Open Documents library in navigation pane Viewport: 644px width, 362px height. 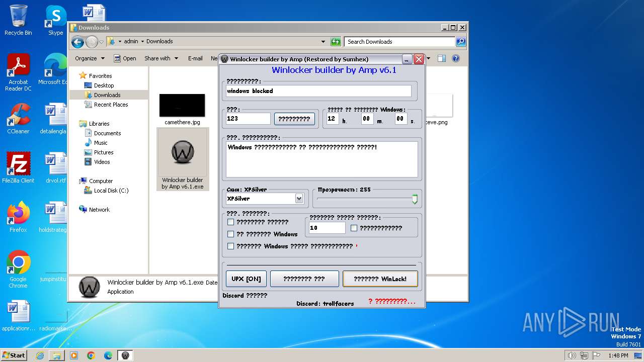tap(107, 133)
